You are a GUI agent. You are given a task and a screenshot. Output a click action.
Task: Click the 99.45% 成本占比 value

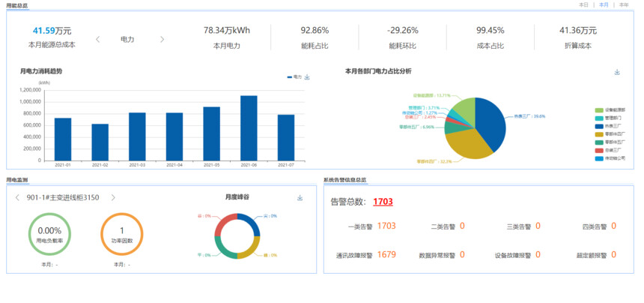(490, 31)
